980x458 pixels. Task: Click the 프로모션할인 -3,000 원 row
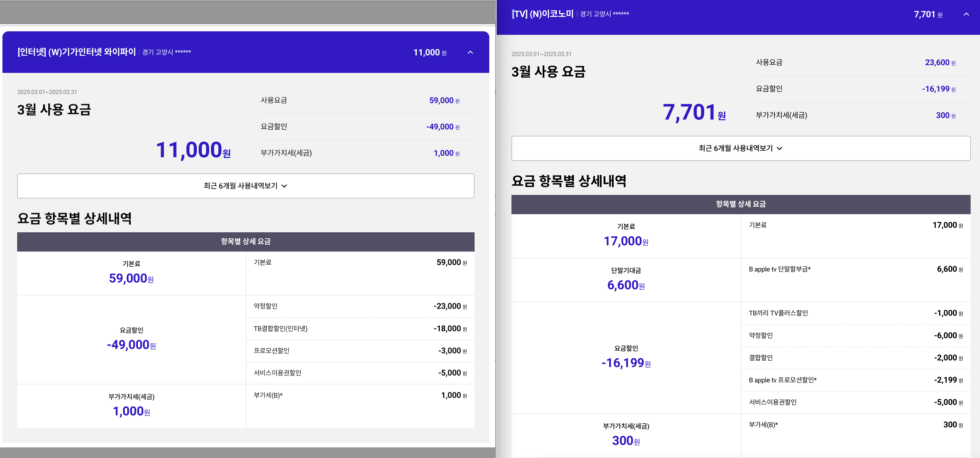pos(360,351)
